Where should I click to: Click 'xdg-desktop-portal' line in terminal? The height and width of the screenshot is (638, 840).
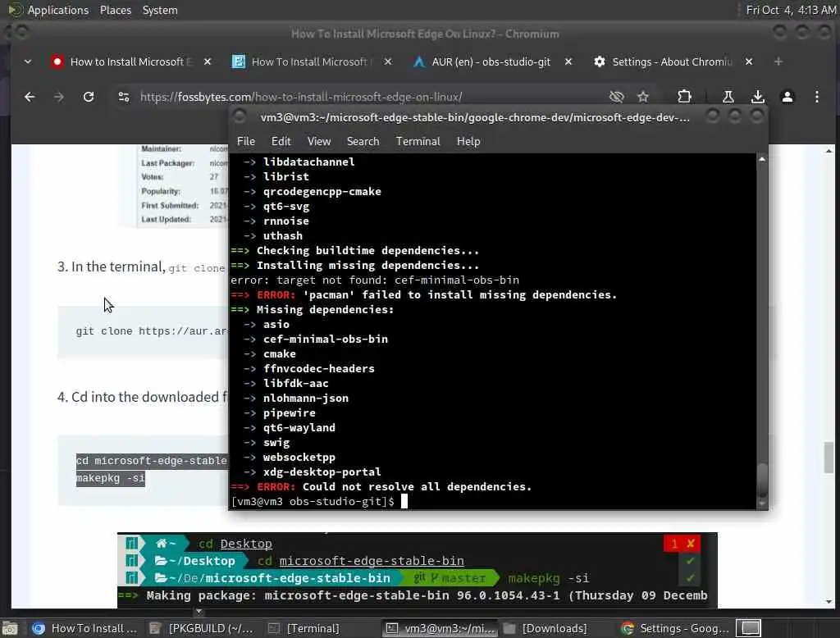pos(322,472)
